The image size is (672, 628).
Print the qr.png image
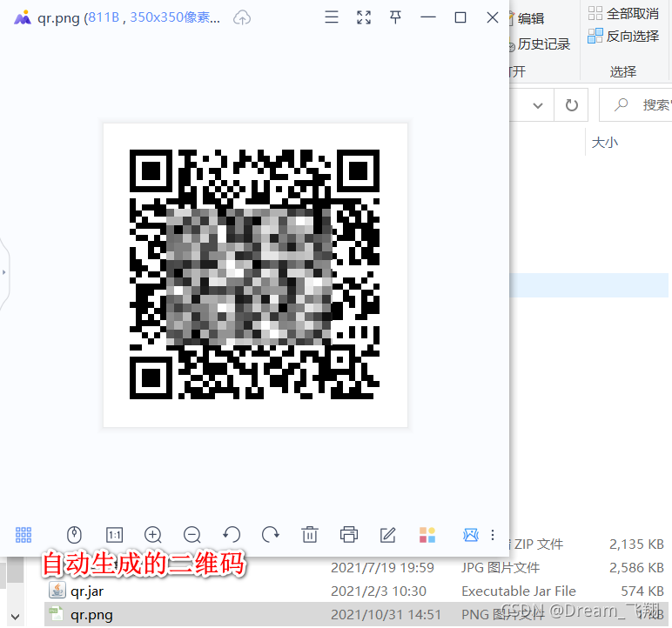[349, 535]
